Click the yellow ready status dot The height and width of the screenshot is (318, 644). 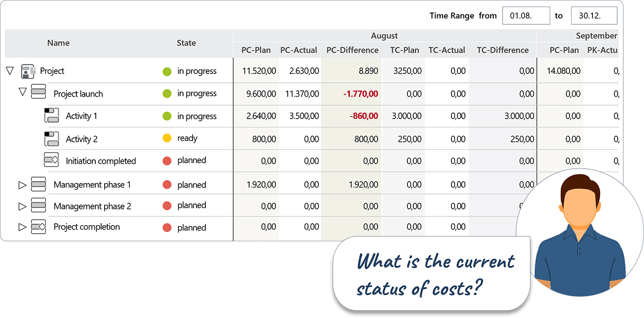pos(167,138)
